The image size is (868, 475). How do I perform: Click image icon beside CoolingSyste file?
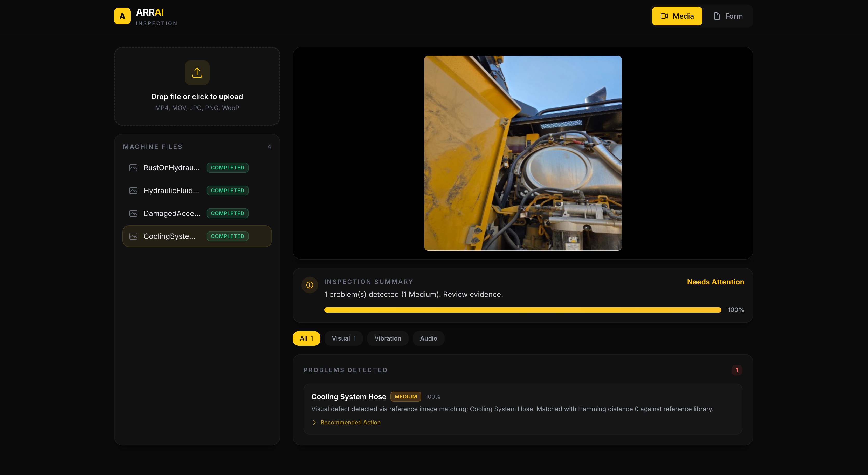[x=133, y=236]
